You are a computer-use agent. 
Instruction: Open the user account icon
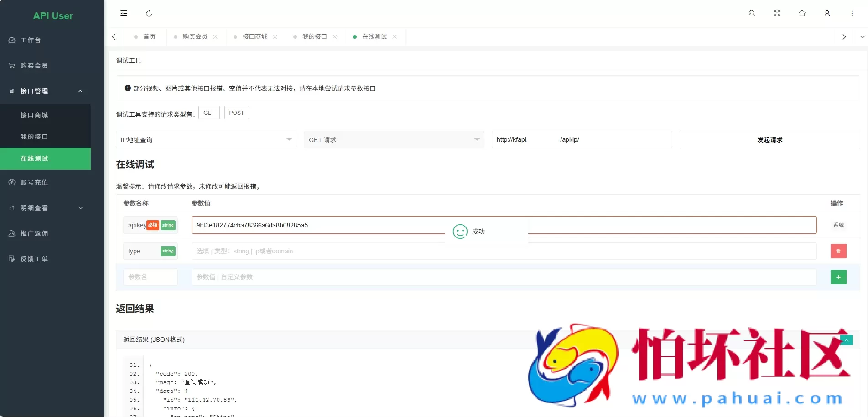point(827,13)
